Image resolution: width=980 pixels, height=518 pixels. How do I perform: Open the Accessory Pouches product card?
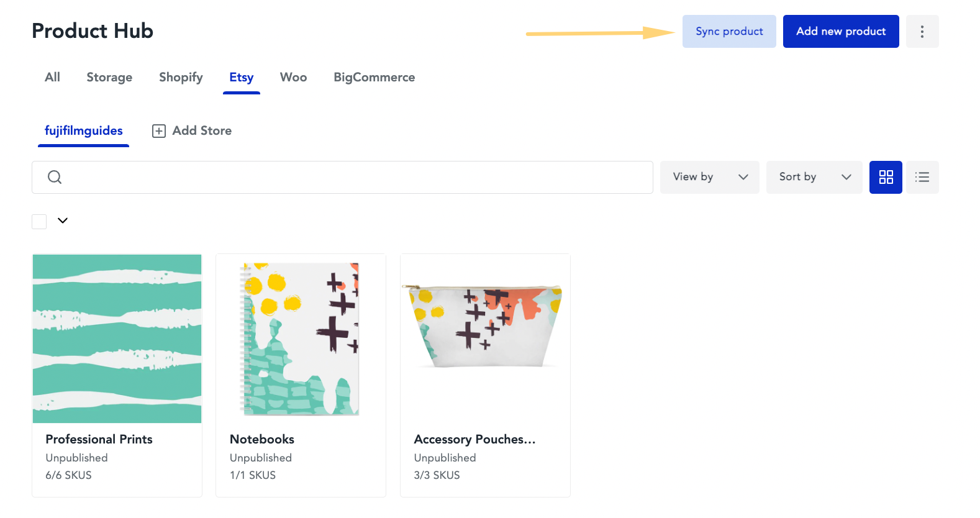tap(485, 375)
